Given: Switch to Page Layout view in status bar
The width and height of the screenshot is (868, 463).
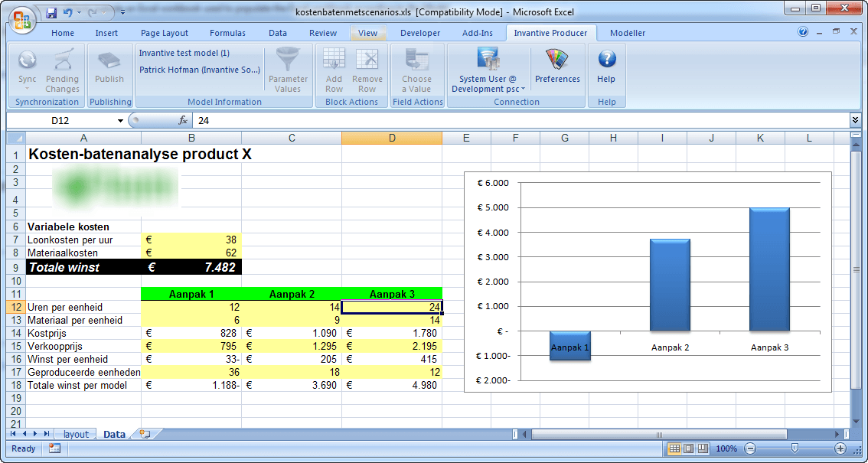Looking at the screenshot, I should click(688, 448).
